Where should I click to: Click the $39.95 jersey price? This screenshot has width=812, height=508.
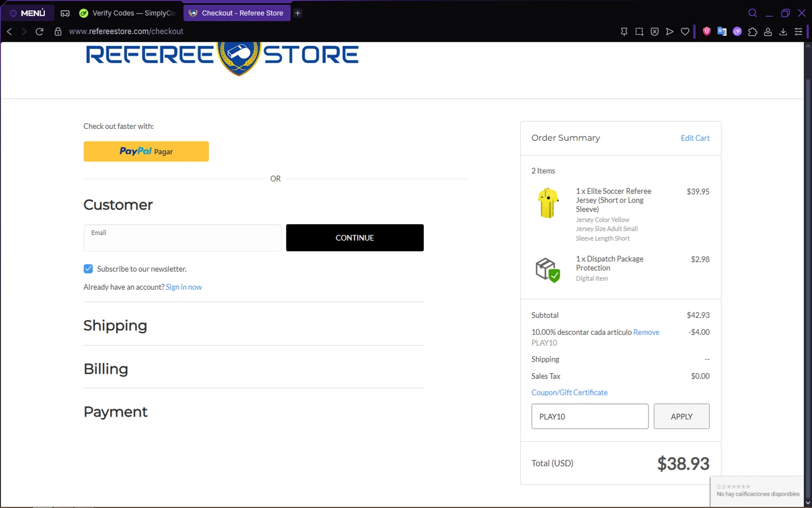(x=698, y=192)
